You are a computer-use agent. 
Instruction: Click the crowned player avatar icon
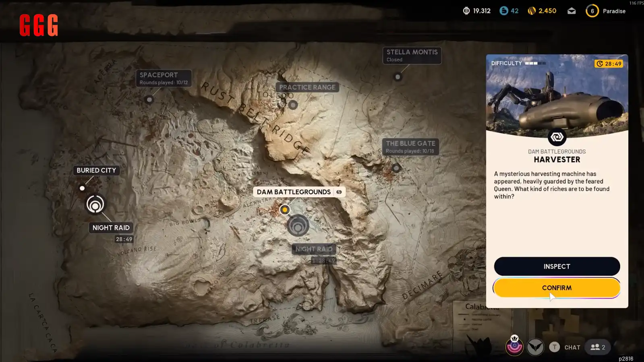(x=514, y=346)
